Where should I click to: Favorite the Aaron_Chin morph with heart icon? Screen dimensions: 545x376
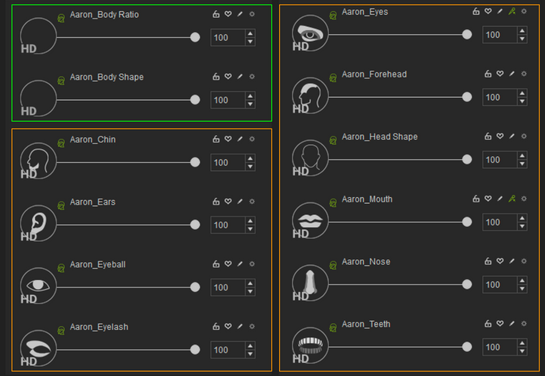pos(228,139)
